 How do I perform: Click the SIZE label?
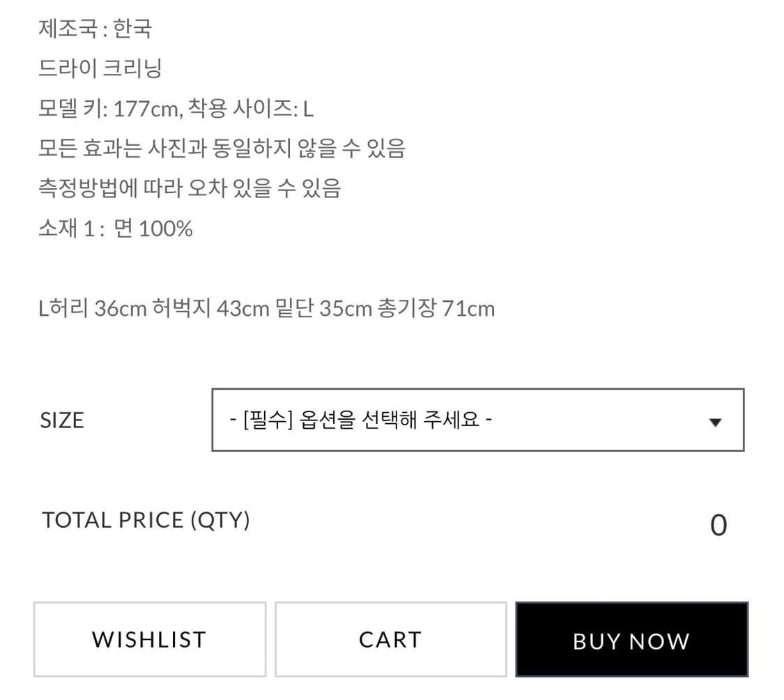point(62,420)
